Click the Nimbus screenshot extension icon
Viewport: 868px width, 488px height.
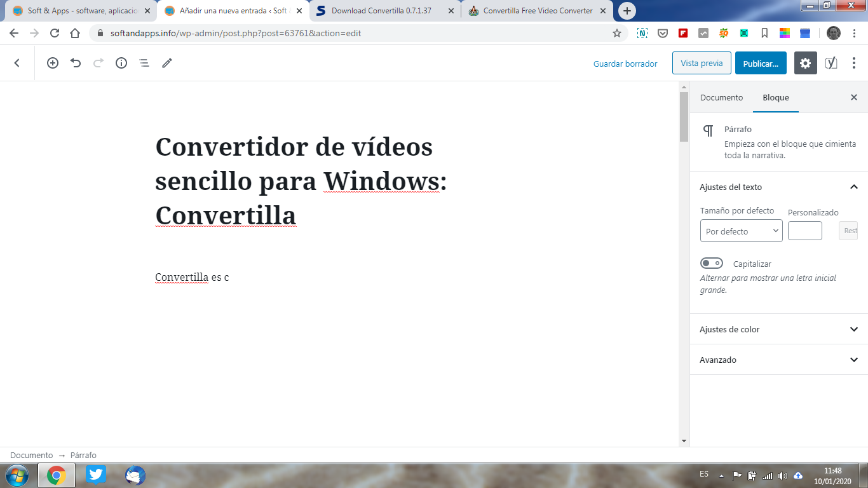coord(642,33)
